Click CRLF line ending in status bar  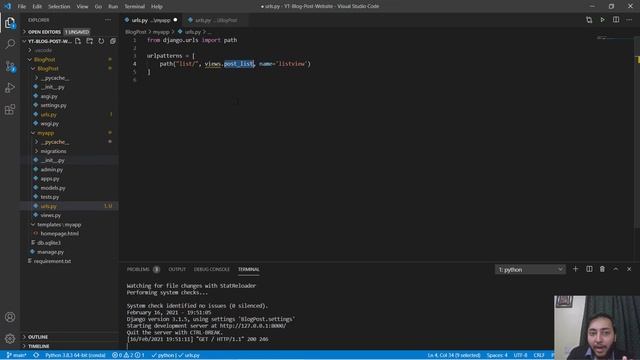coord(539,355)
